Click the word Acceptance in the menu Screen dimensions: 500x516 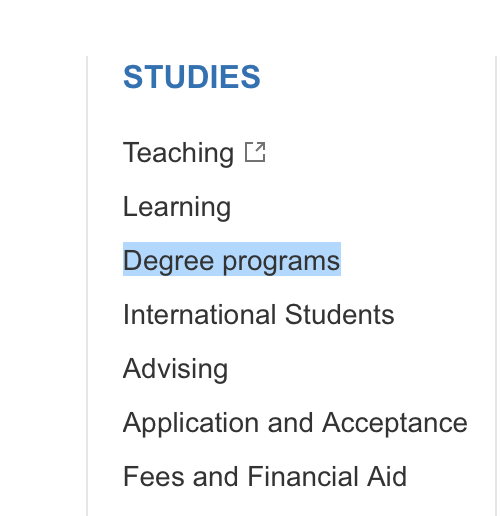point(395,423)
